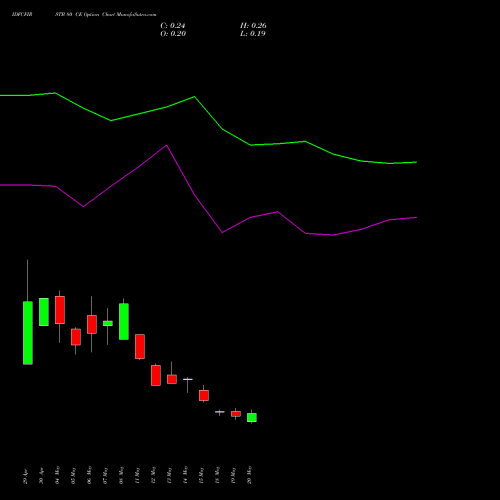The image size is (500, 500).
Task: Select the green 30 Apr candle
Action: tap(44, 312)
